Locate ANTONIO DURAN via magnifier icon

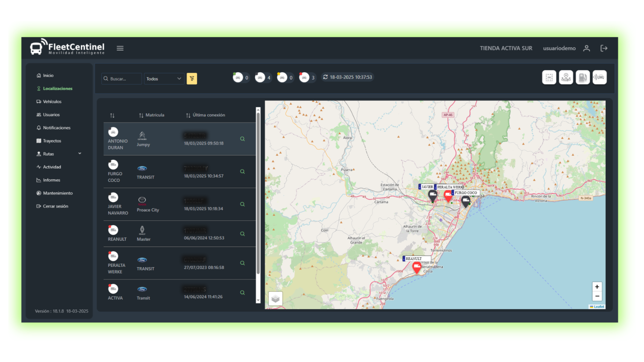click(243, 139)
